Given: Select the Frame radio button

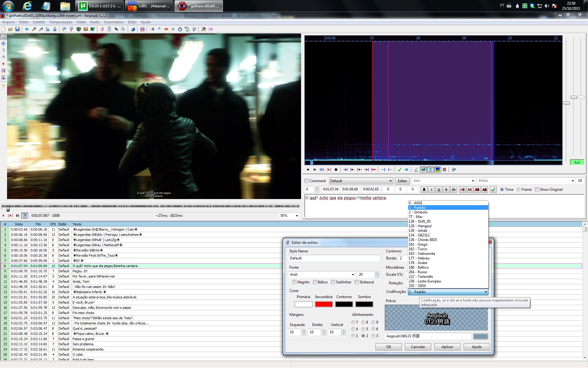Looking at the screenshot, I should [x=518, y=190].
